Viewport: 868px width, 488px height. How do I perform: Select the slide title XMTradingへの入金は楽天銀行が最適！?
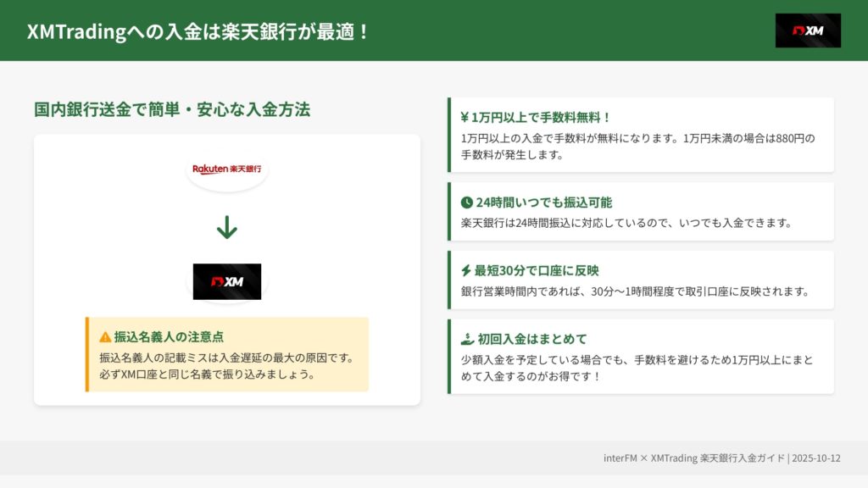click(x=198, y=31)
